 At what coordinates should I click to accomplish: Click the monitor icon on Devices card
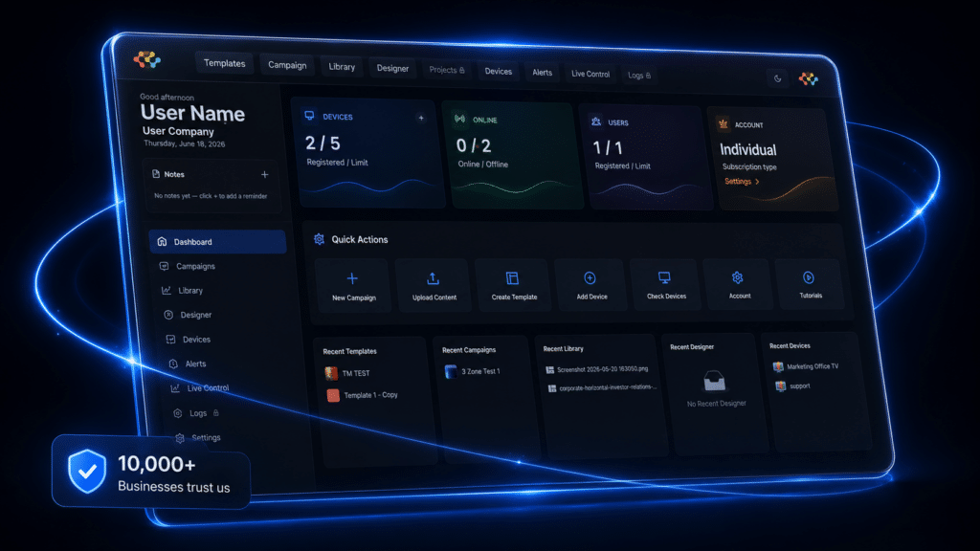tap(309, 116)
